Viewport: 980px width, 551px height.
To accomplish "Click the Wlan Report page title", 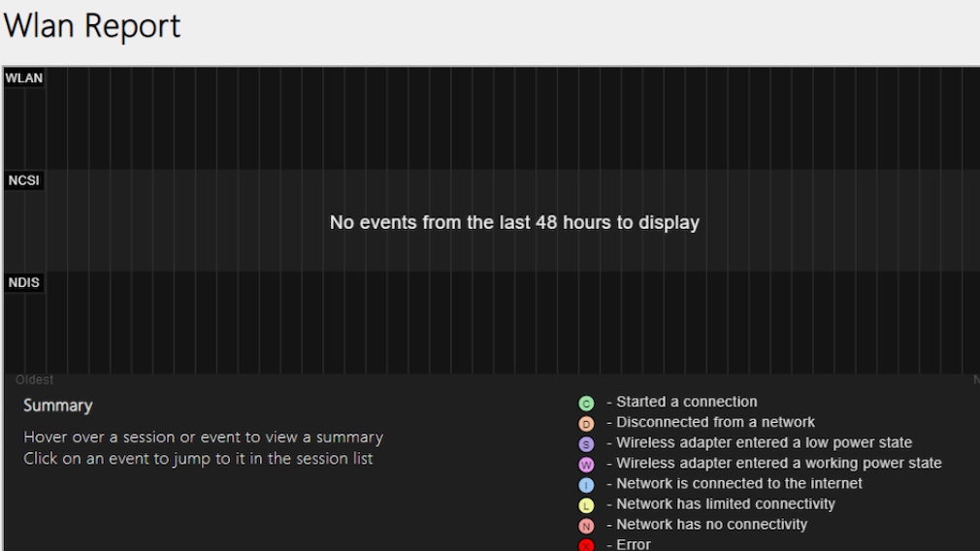I will click(92, 26).
